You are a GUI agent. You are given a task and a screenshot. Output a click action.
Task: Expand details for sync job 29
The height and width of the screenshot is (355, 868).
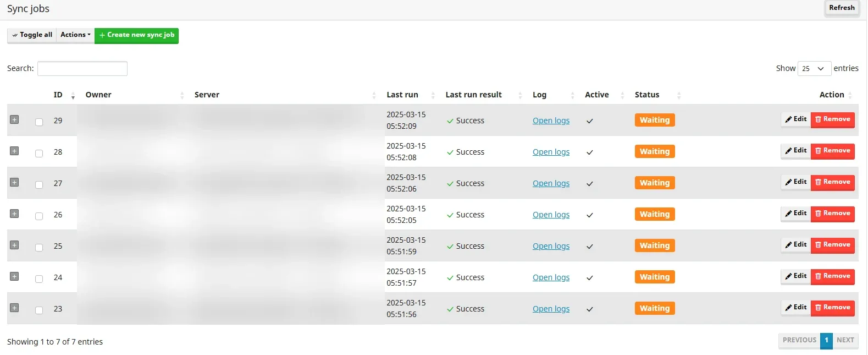14,119
